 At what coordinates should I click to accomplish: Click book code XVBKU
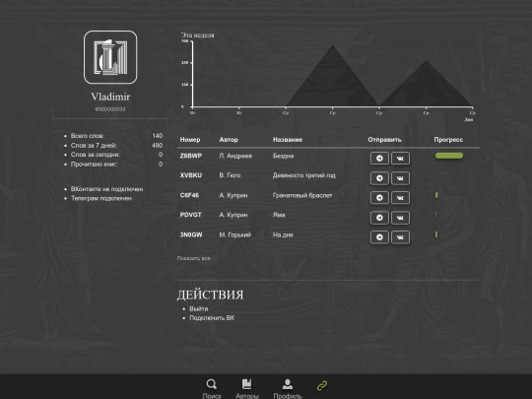coord(191,175)
